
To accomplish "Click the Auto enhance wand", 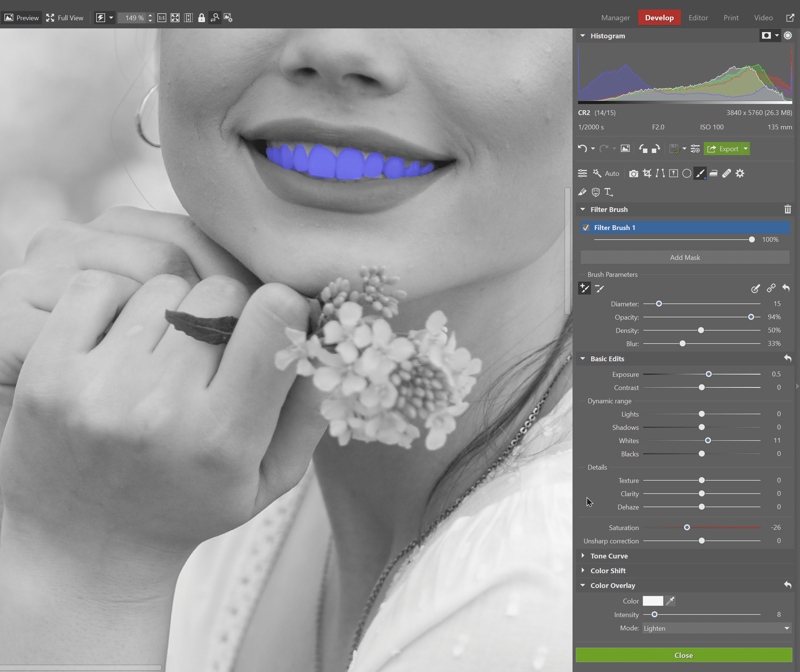I will [x=597, y=173].
